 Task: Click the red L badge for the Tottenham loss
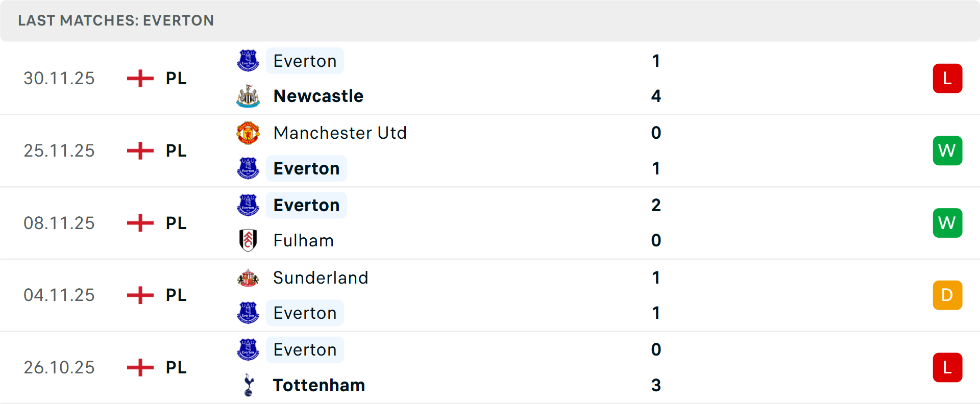click(947, 367)
